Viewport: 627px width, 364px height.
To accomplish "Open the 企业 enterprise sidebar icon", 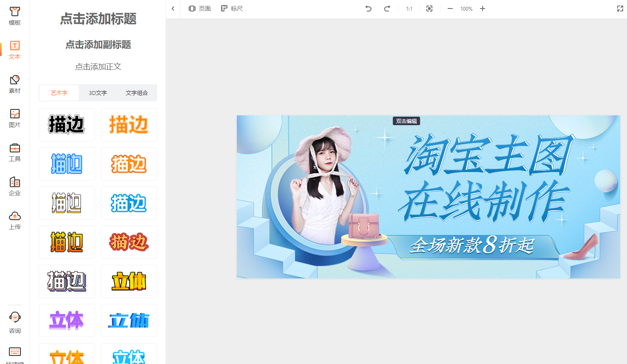I will pyautogui.click(x=14, y=186).
